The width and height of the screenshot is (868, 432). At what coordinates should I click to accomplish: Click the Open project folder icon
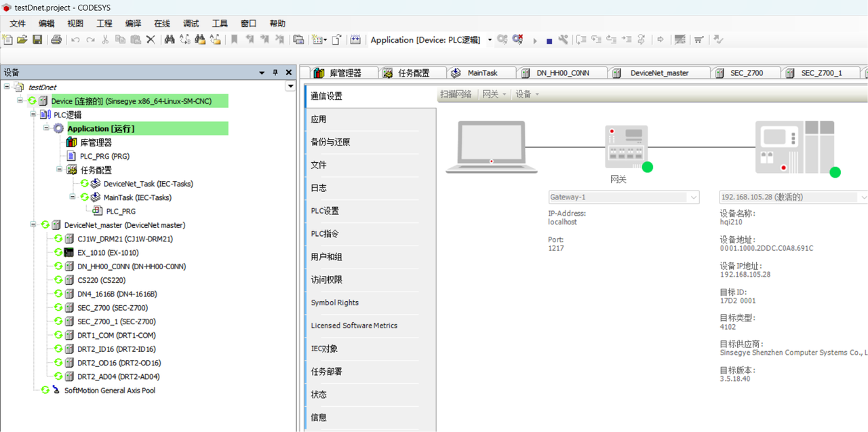22,40
